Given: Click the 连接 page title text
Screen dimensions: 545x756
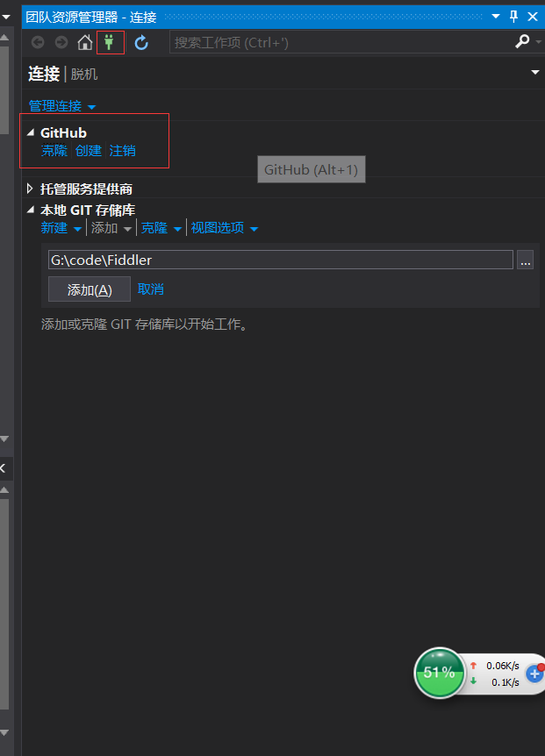Looking at the screenshot, I should coord(44,74).
